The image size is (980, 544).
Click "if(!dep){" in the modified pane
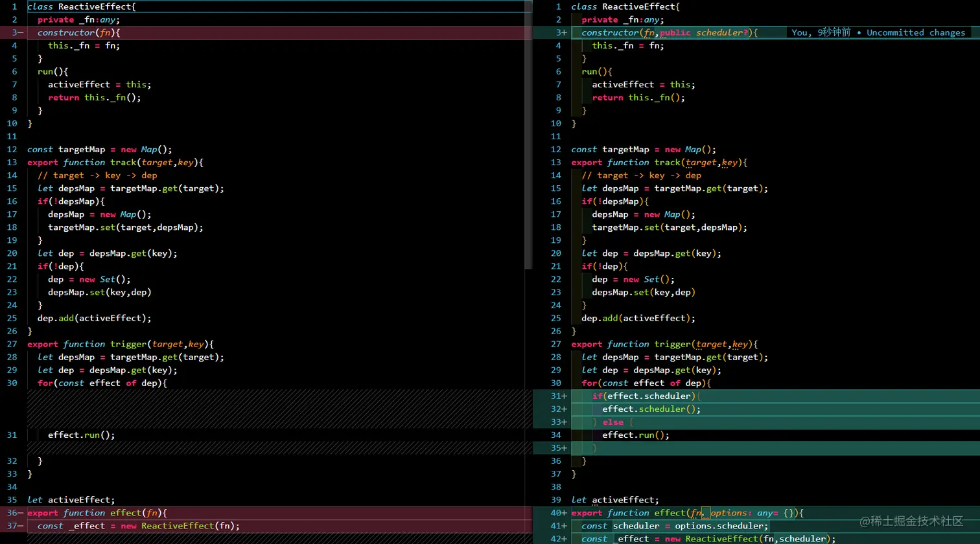[605, 266]
